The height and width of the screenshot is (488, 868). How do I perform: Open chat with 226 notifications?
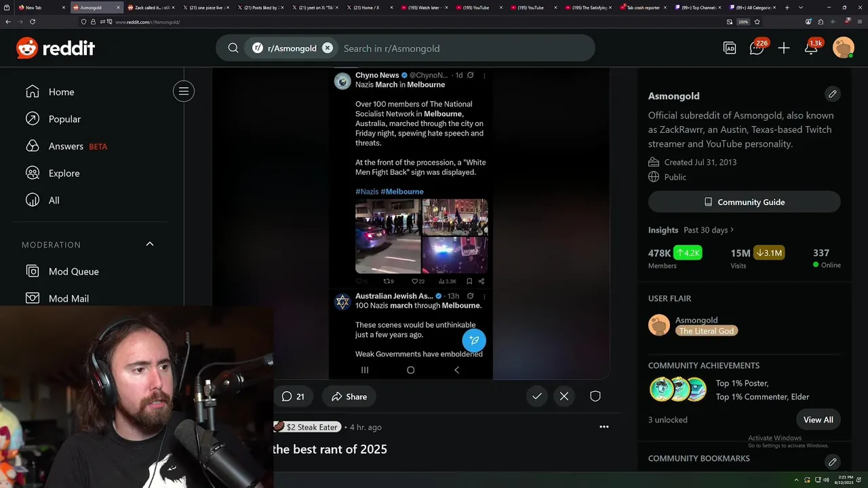757,47
